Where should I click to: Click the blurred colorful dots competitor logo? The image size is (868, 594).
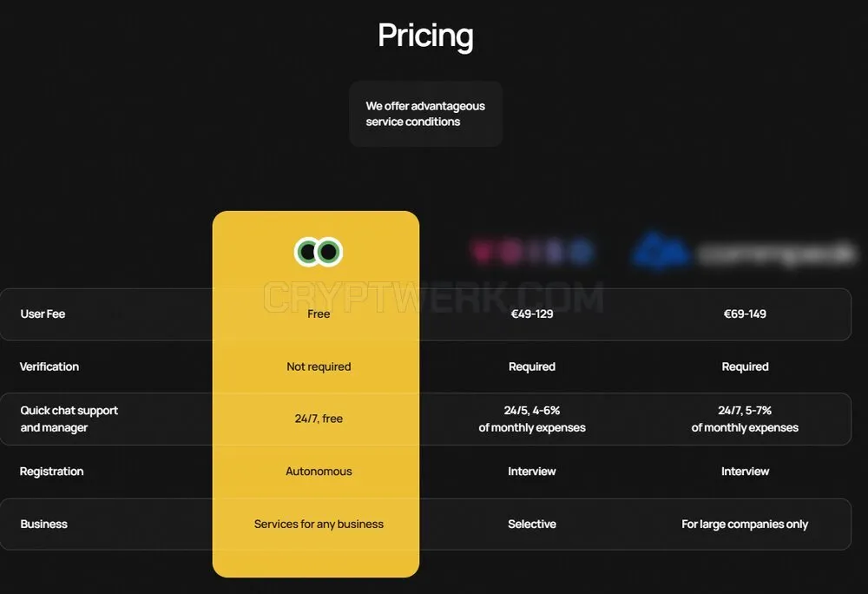tap(532, 251)
